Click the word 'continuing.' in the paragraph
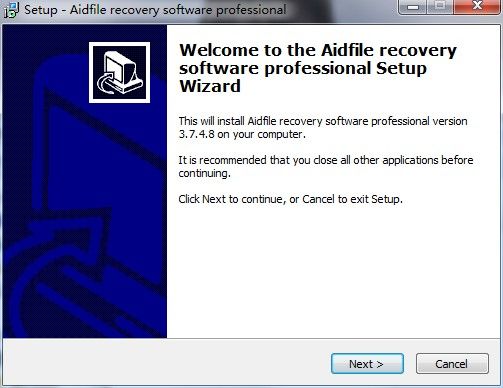 204,173
